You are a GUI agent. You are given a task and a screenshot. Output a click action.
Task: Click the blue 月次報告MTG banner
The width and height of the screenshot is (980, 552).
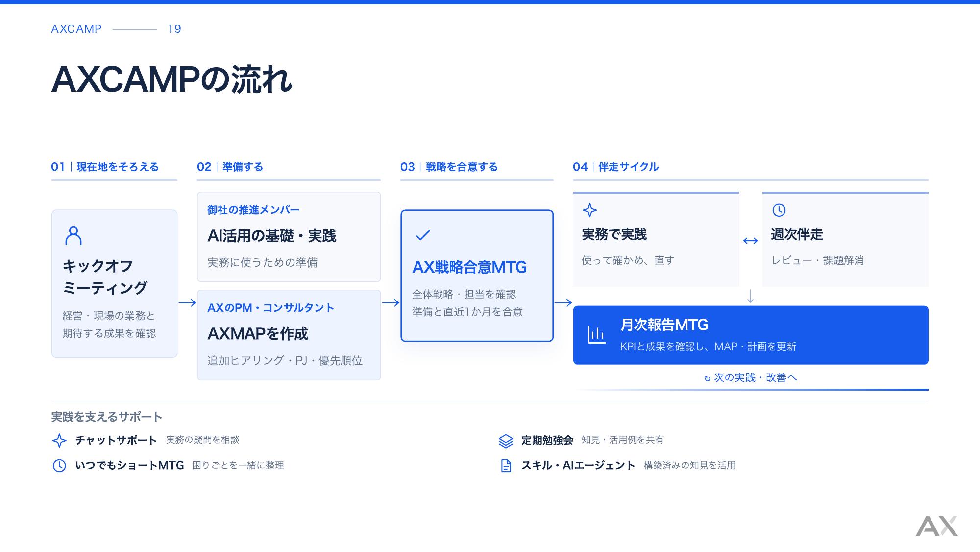click(751, 335)
